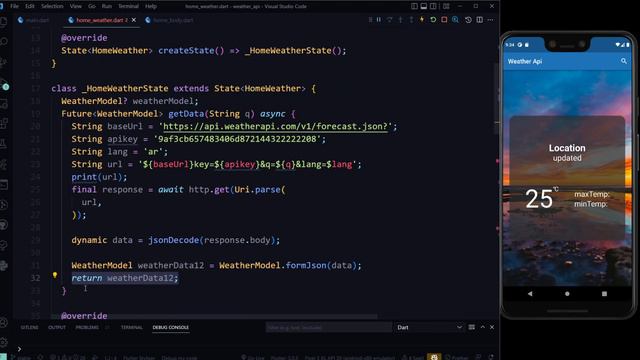
Task: Toggle the secondary sidebar layout icon
Action: pyautogui.click(x=433, y=6)
